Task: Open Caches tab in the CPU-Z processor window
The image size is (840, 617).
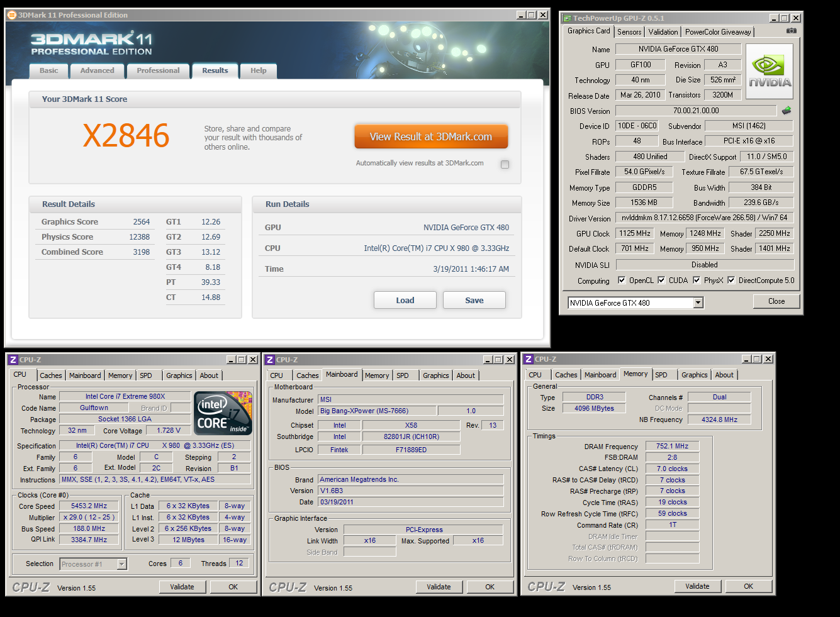Action: [x=51, y=375]
